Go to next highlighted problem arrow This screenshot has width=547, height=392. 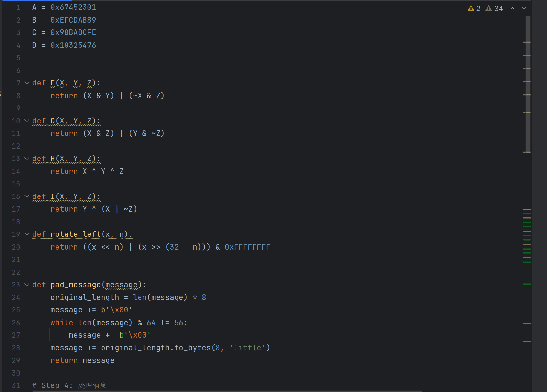pos(524,9)
